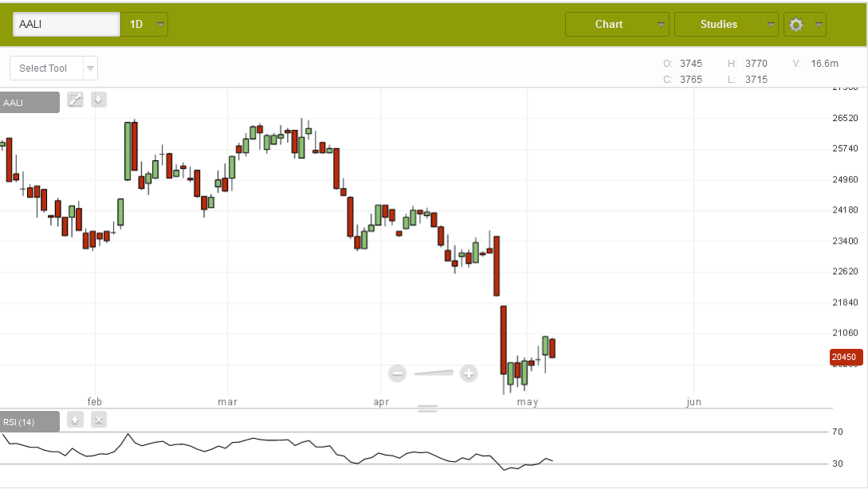Click the down arrow icon next to AALI panel
868x493 pixels.
pyautogui.click(x=99, y=100)
